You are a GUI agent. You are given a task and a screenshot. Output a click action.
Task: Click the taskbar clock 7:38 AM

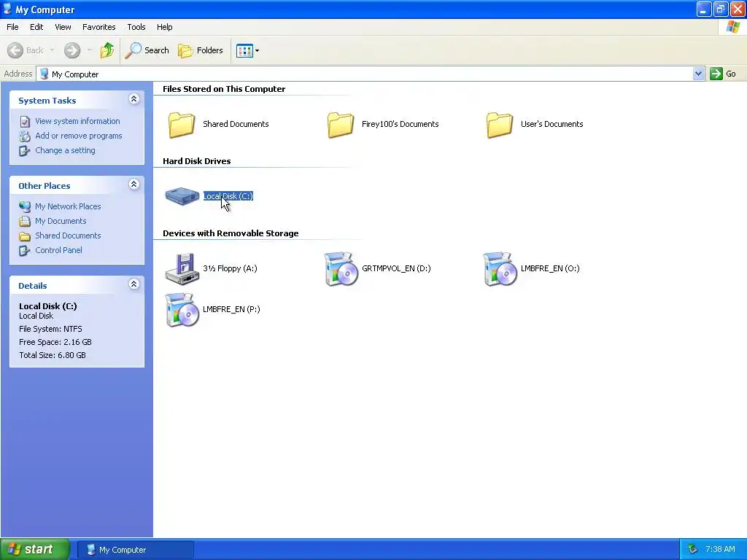pyautogui.click(x=720, y=550)
